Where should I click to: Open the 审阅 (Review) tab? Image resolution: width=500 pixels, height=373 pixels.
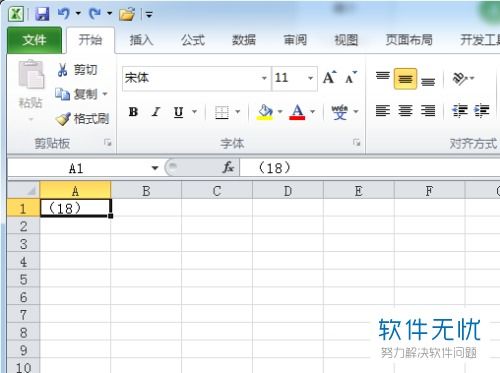295,40
